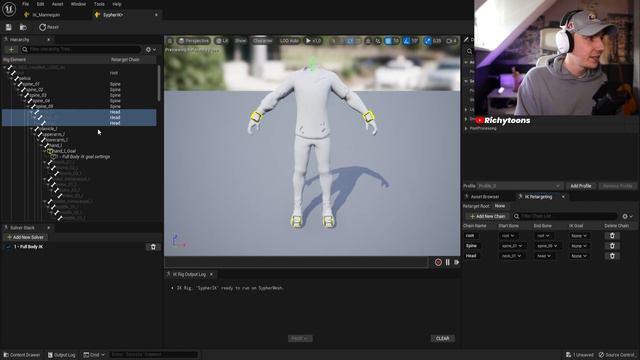Screen dimensions: 640x360
Task: Open the Tools menu
Action: pos(99,4)
